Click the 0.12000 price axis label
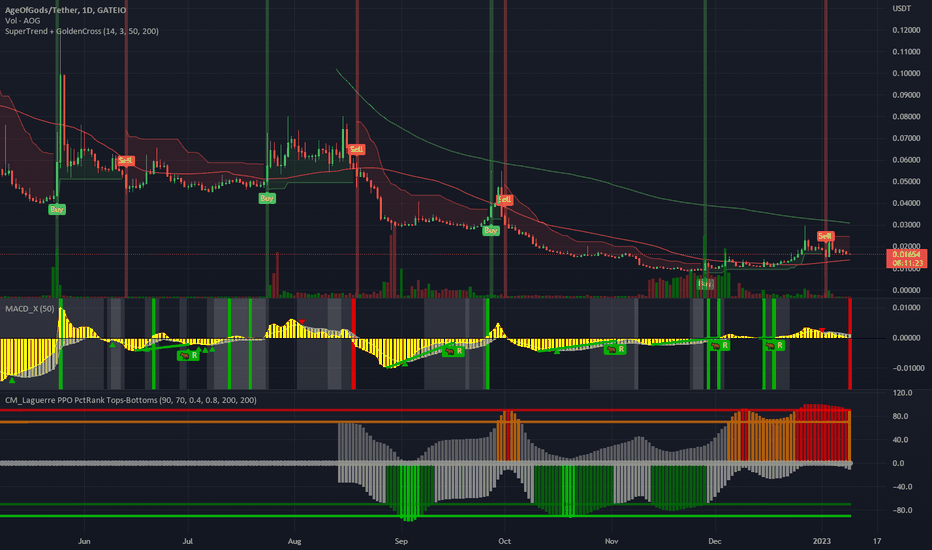This screenshot has width=932, height=550. point(906,30)
